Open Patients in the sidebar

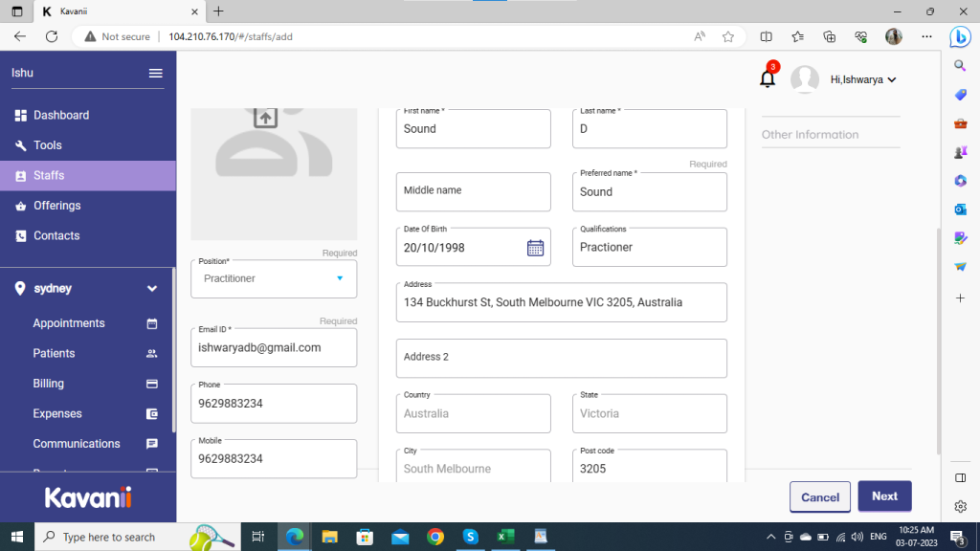(54, 353)
